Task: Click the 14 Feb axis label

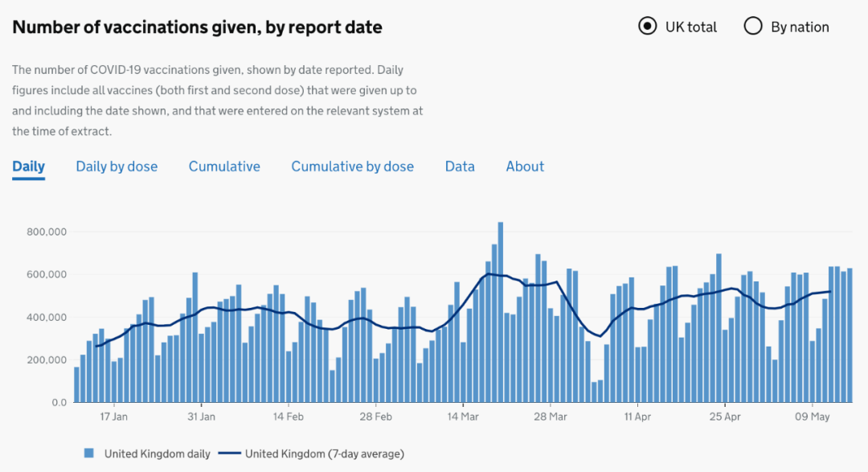Action: pyautogui.click(x=288, y=417)
